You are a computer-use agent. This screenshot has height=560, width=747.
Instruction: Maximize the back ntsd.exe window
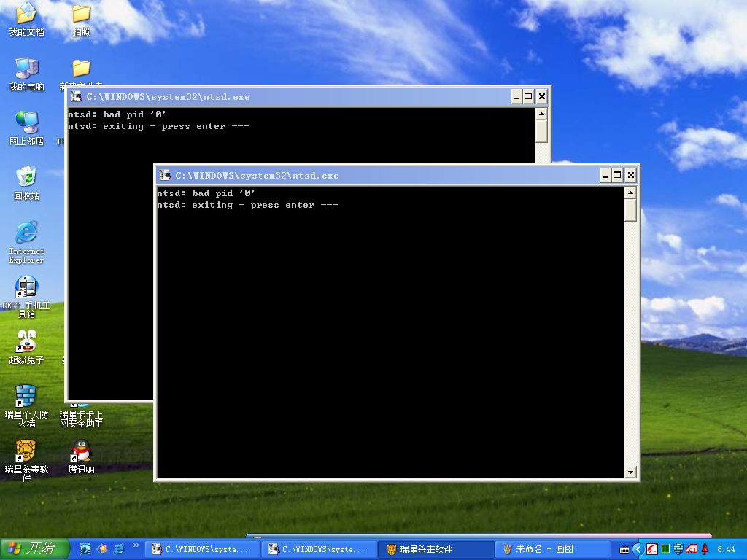point(528,97)
